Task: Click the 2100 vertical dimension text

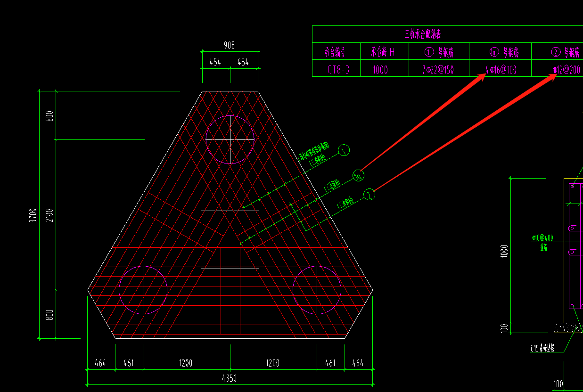Action: click(50, 216)
